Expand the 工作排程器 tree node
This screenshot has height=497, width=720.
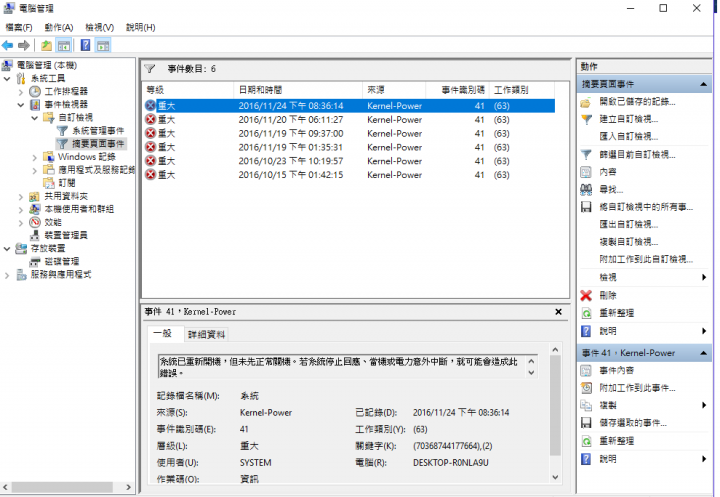[21, 92]
